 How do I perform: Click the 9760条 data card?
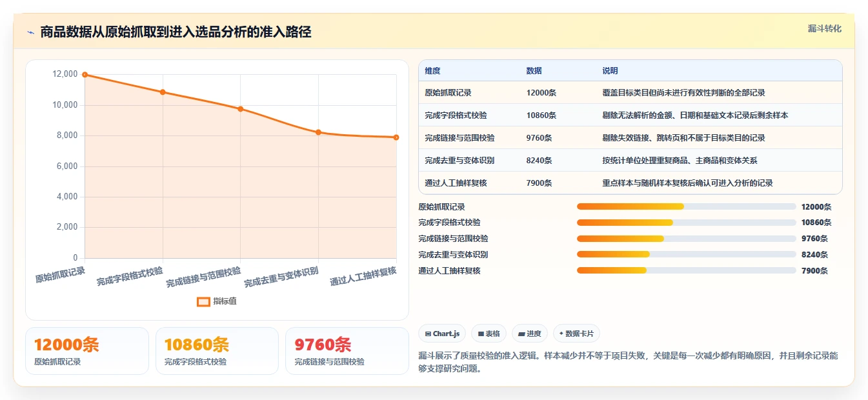coord(347,351)
